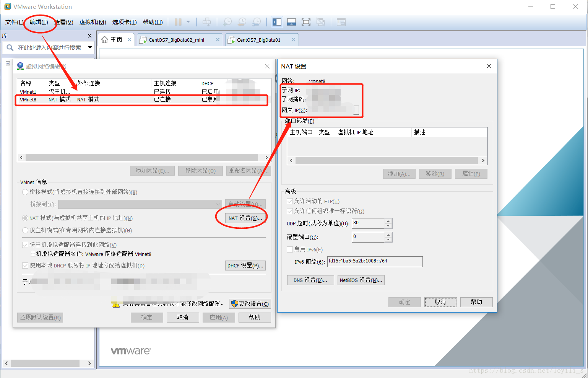The width and height of the screenshot is (588, 378).
Task: Click the NetBIOS 设置(N)... button
Action: 361,280
